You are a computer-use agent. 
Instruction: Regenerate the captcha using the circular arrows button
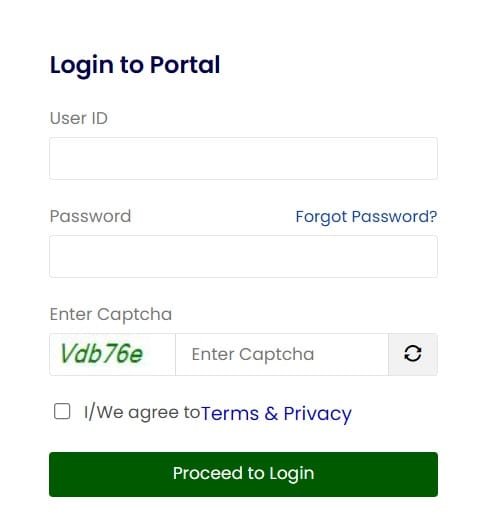[x=413, y=354]
